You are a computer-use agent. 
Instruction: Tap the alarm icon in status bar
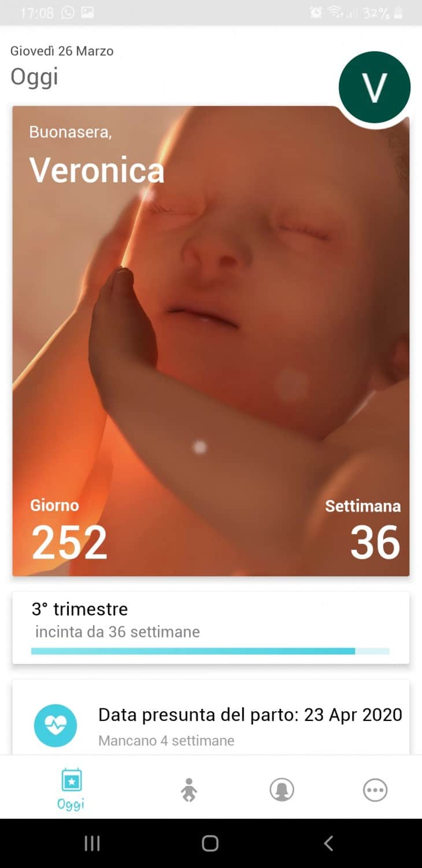click(316, 12)
